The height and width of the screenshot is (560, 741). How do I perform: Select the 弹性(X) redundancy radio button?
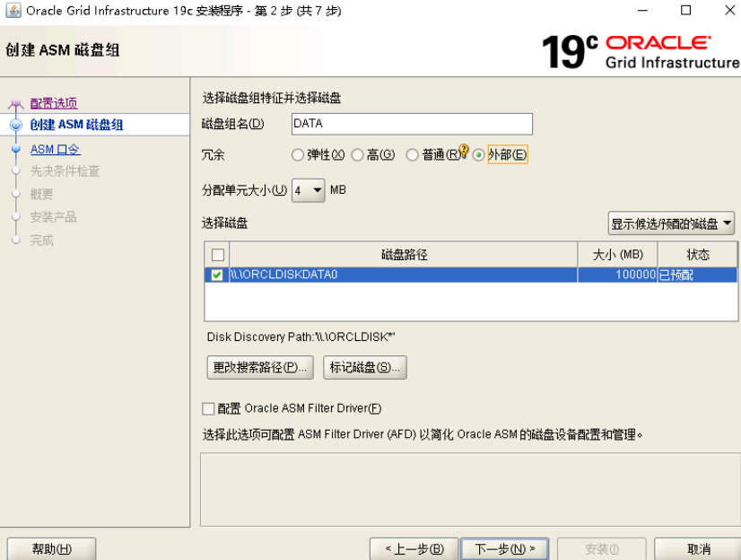(x=297, y=155)
